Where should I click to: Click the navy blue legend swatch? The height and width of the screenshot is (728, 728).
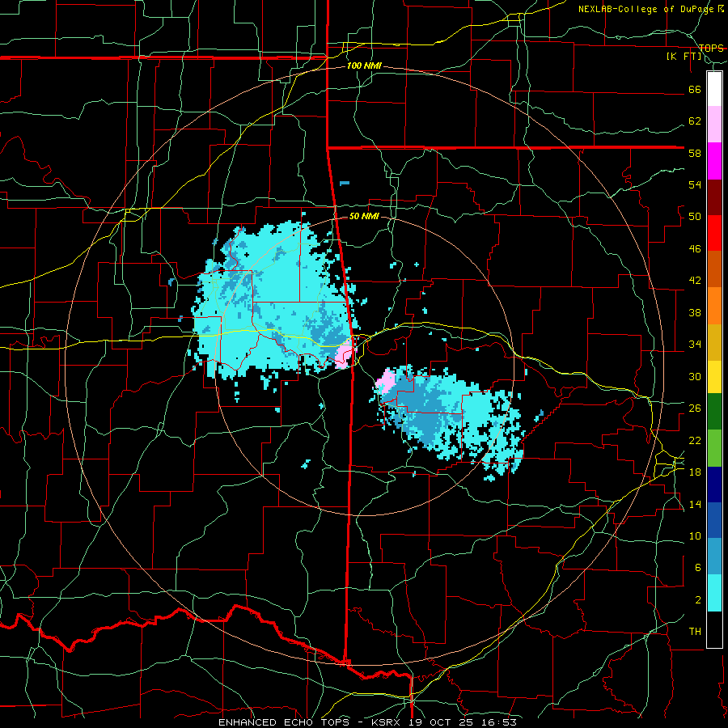coord(714,485)
